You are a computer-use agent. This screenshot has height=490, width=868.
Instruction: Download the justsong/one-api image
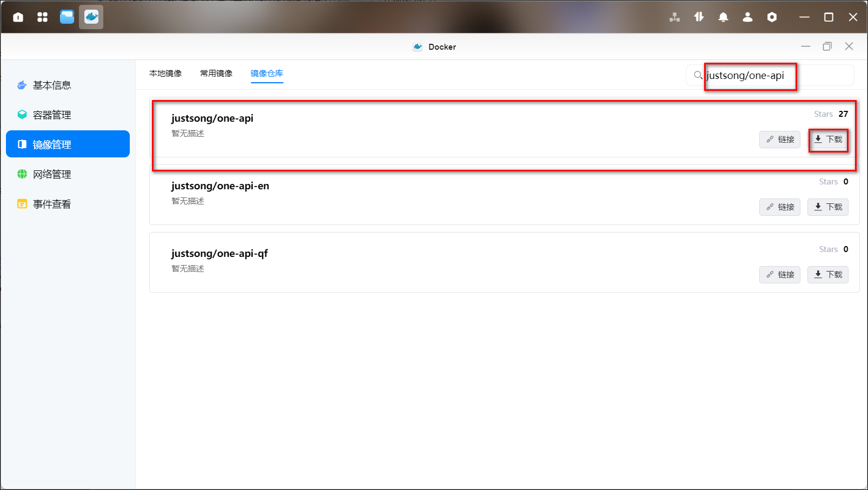coord(828,140)
